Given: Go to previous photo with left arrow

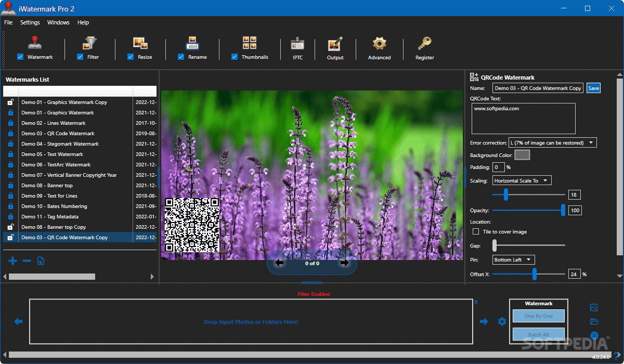Looking at the screenshot, I should click(x=279, y=263).
